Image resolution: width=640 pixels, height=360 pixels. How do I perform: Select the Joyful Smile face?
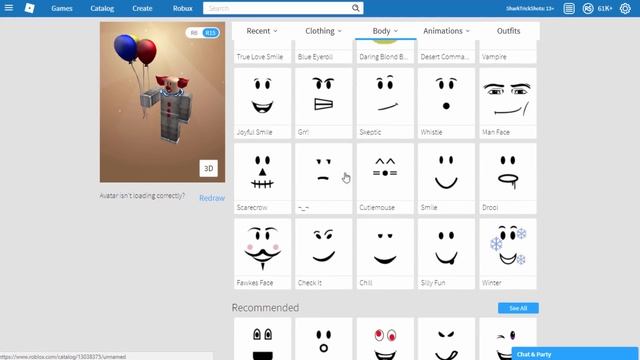point(262,103)
